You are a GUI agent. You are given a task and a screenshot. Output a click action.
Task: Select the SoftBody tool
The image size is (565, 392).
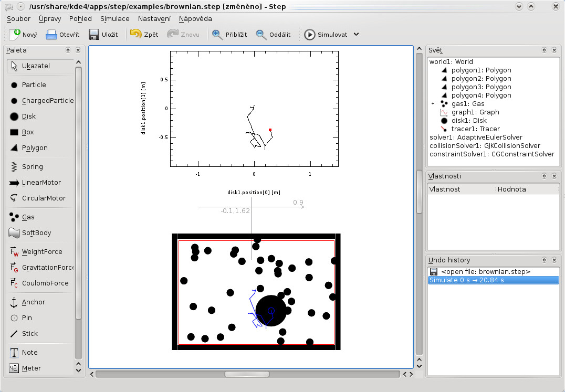tap(36, 233)
